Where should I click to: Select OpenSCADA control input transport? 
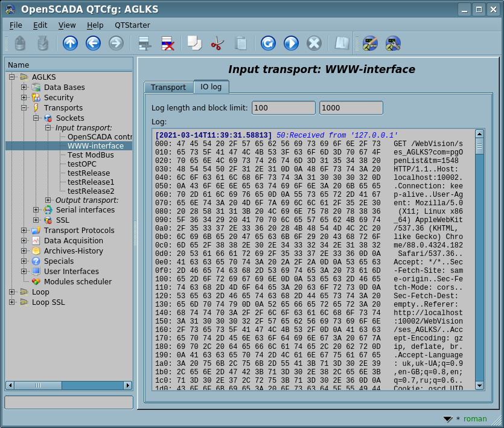(x=100, y=137)
